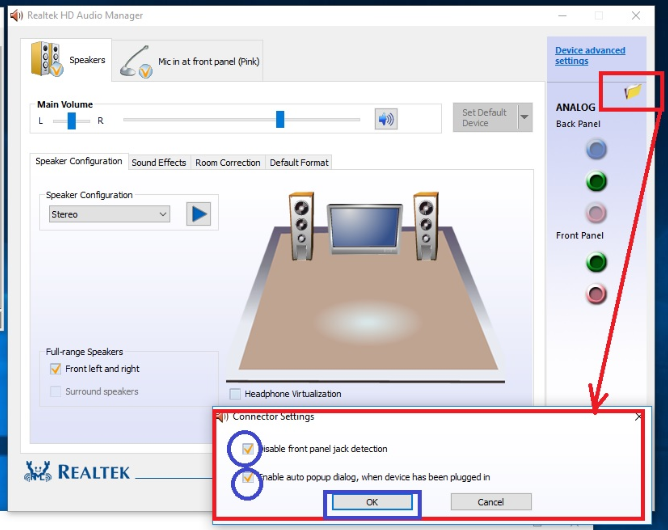Click OK in Connector Settings dialog
This screenshot has width=668, height=530.
pyautogui.click(x=372, y=502)
